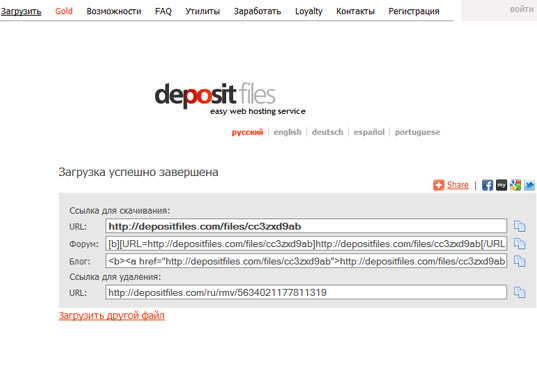Open the Gold menu item
This screenshot has width=537, height=382.
[x=64, y=11]
